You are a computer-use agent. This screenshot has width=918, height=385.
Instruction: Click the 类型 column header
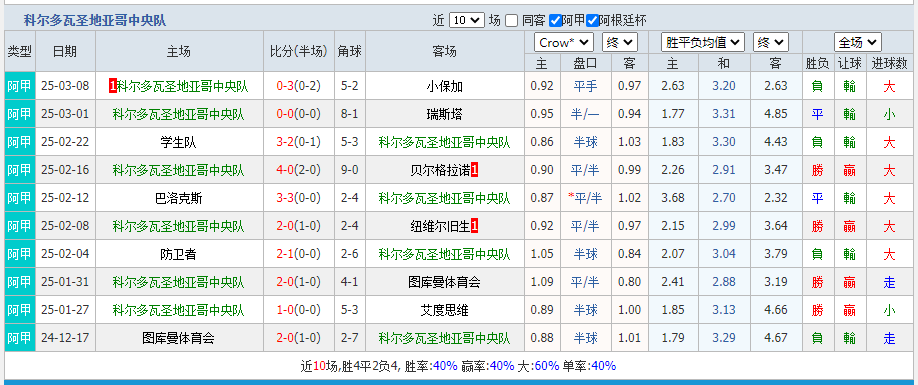20,51
